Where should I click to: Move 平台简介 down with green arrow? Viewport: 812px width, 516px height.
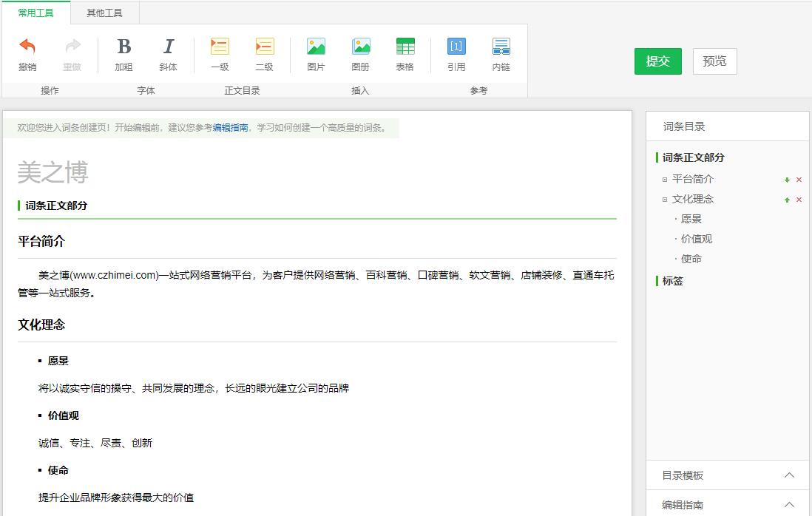pos(787,180)
